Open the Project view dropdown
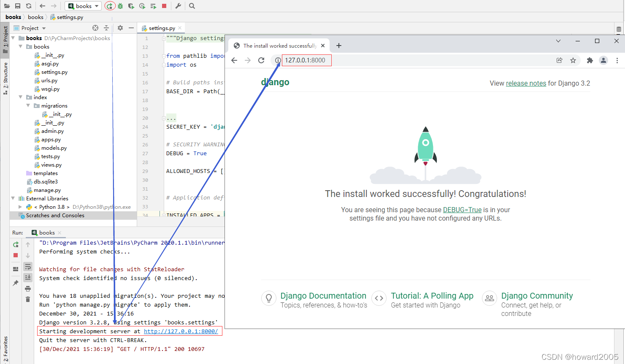Image resolution: width=625 pixels, height=364 pixels. (x=33, y=28)
